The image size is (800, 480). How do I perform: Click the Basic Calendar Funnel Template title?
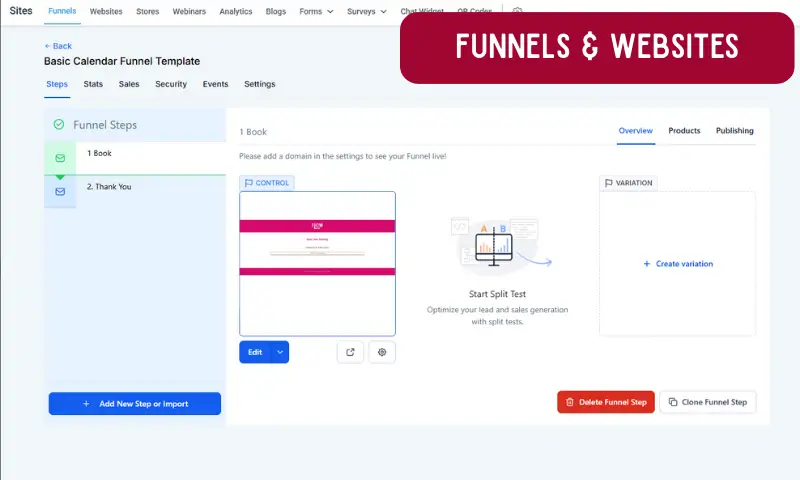tap(122, 61)
